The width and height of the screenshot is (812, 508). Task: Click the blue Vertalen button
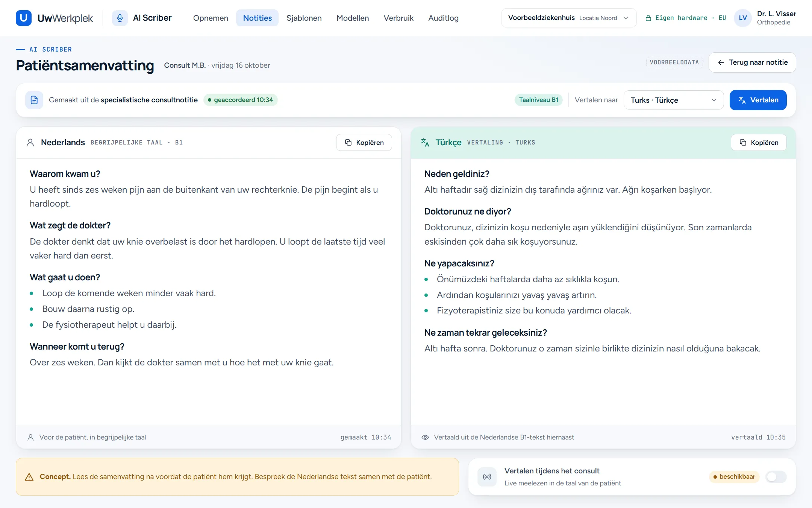758,100
